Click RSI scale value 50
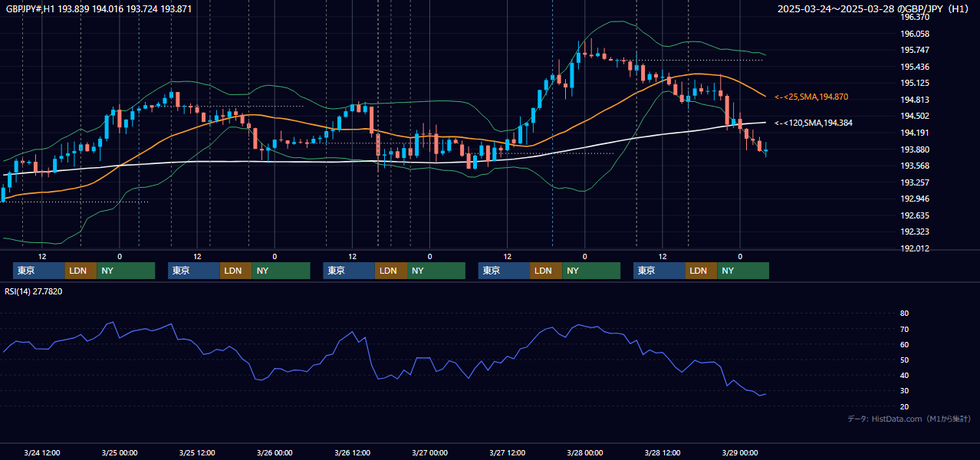Screen dimensions: 980x460 [904, 360]
